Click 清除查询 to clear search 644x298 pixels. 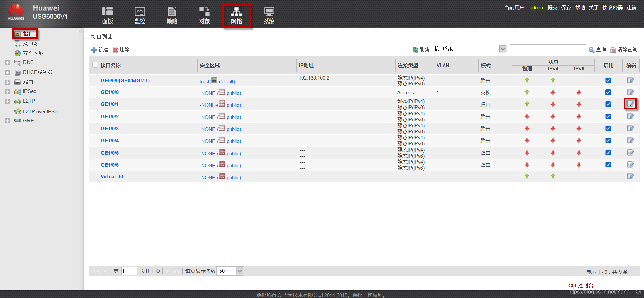tap(623, 49)
